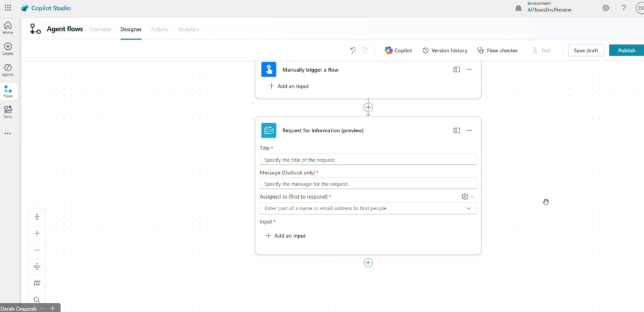644x312 pixels.
Task: Click the minimap icon on canvas controls
Action: click(x=37, y=283)
